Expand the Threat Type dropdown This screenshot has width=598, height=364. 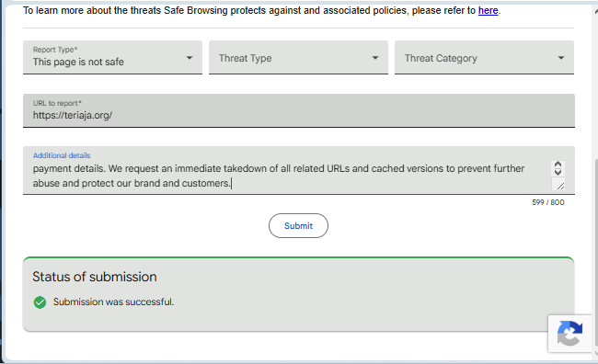298,57
